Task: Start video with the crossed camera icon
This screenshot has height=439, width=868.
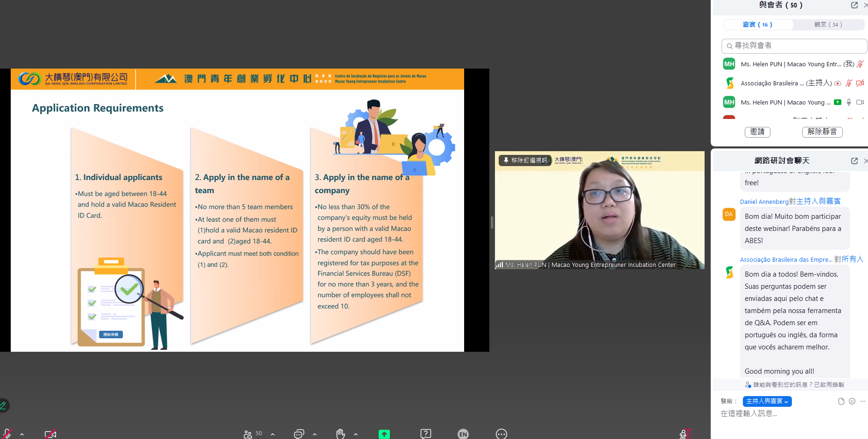Action: point(50,434)
